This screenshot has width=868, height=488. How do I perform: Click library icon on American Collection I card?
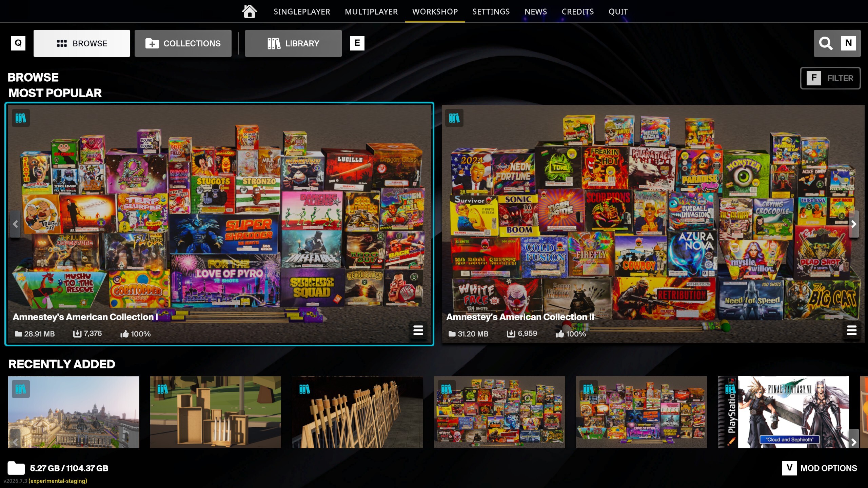(x=21, y=118)
